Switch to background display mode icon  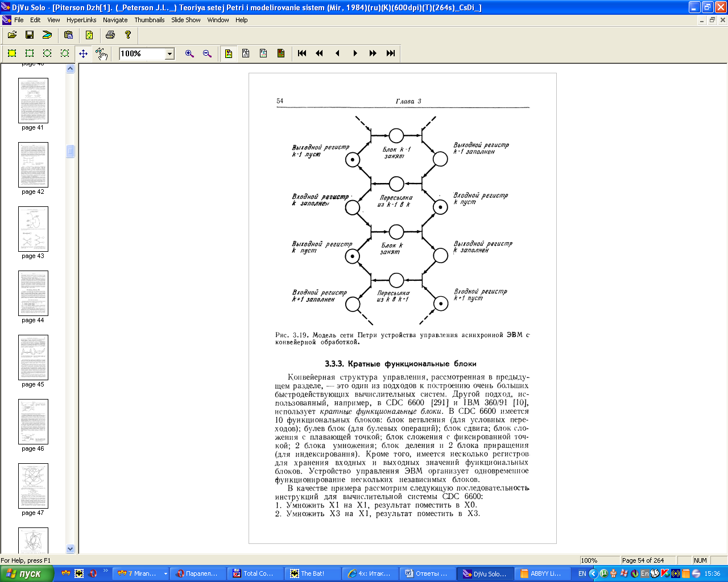tap(281, 53)
